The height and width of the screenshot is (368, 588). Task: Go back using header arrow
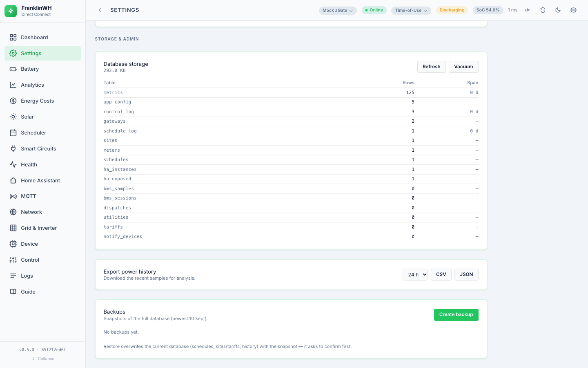point(100,10)
